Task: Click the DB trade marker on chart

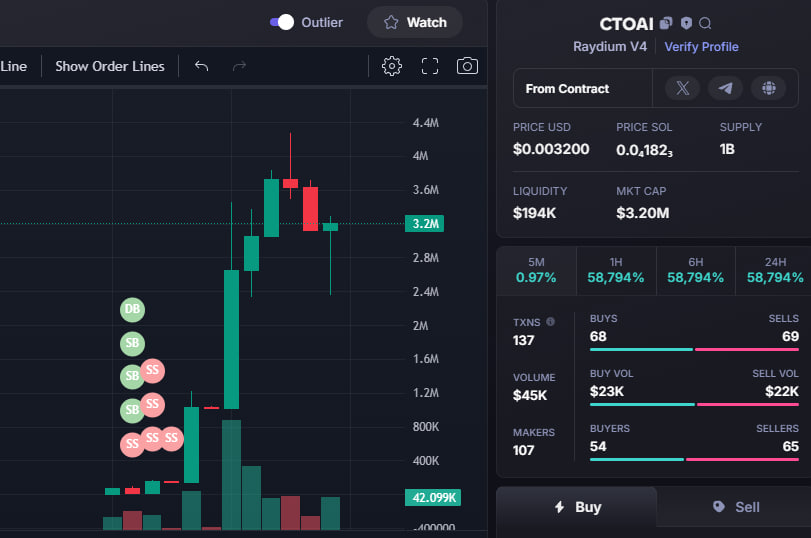Action: [132, 309]
